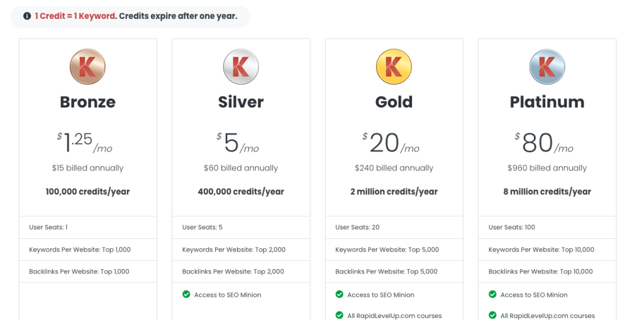Select the Platinum plan heading
This screenshot has width=644, height=320.
tap(547, 102)
